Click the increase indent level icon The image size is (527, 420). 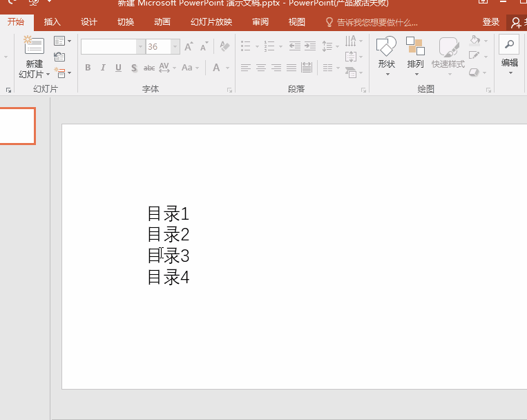pos(310,47)
